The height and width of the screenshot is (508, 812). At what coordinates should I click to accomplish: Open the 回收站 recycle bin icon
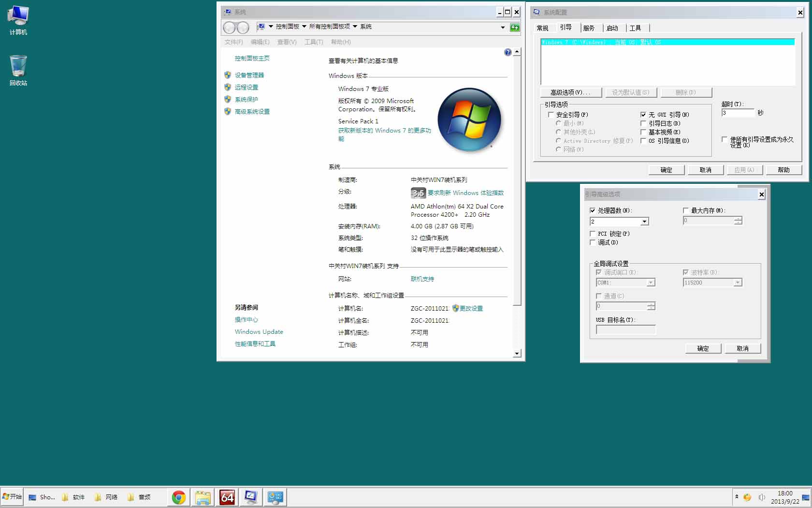click(x=18, y=70)
